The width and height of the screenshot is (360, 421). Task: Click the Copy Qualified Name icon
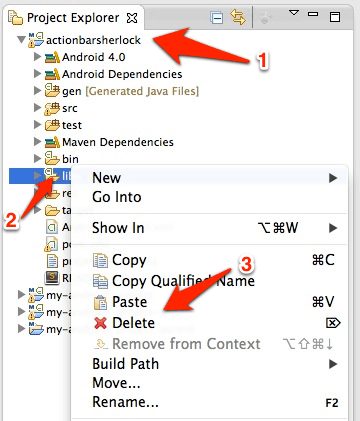point(100,281)
